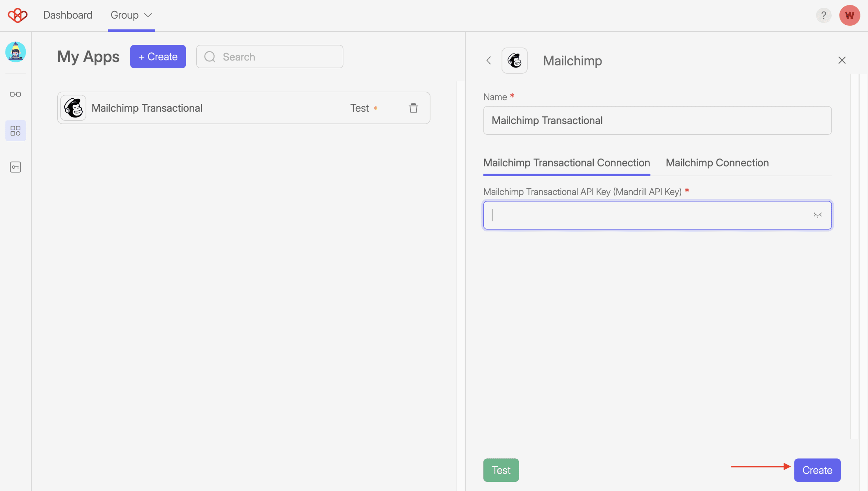This screenshot has width=868, height=491.
Task: Open the help question mark icon
Action: click(x=824, y=15)
